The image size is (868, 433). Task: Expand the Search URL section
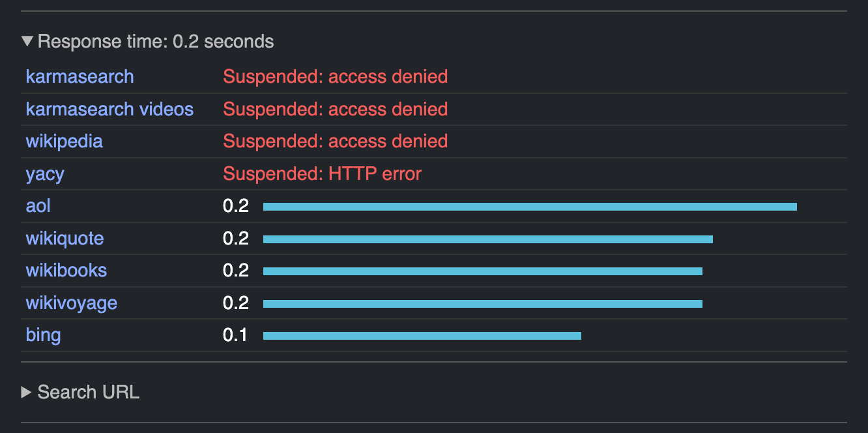27,392
